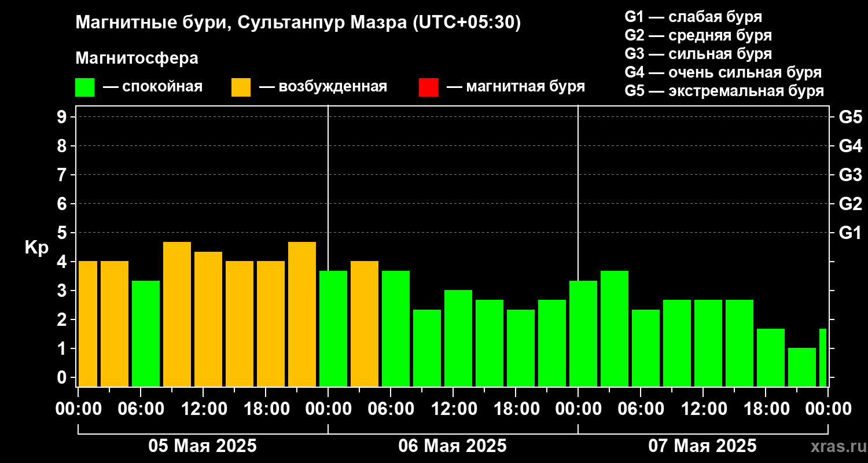Click legend line 'G4 — очень сильная буря'

click(723, 72)
